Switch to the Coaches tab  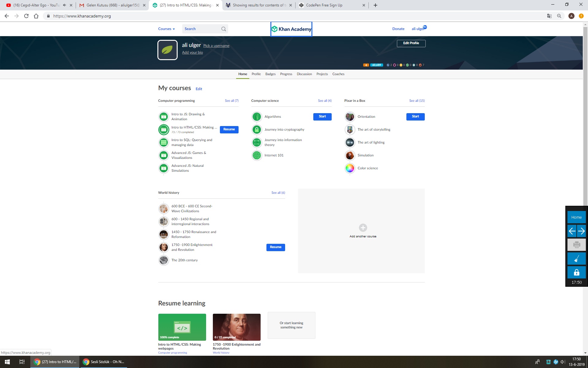tap(338, 74)
